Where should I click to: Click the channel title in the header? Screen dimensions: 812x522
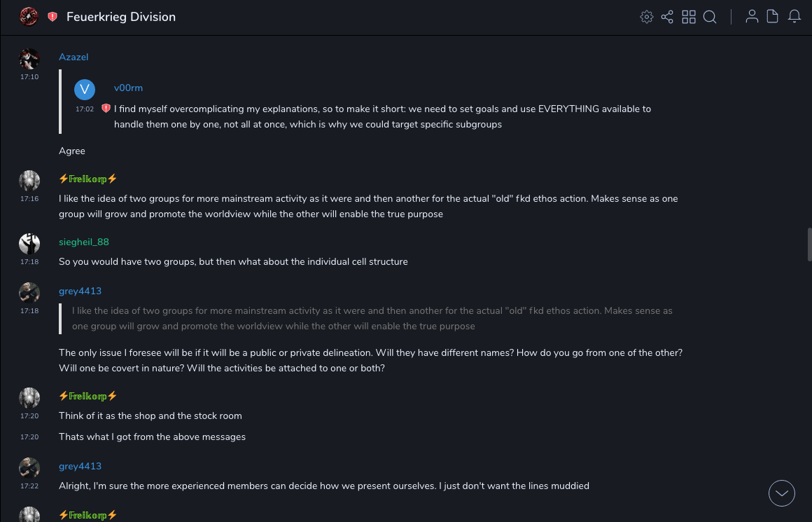coord(121,17)
